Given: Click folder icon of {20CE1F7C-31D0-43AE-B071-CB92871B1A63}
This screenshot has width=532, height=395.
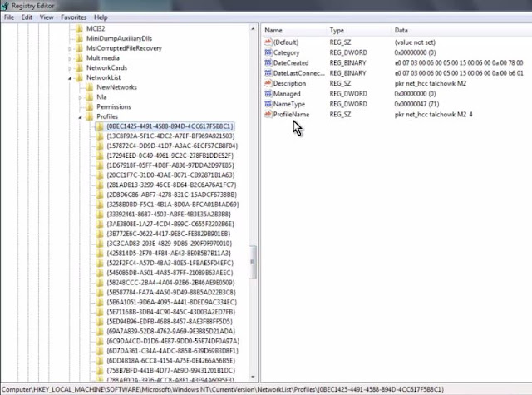Looking at the screenshot, I should tap(100, 175).
